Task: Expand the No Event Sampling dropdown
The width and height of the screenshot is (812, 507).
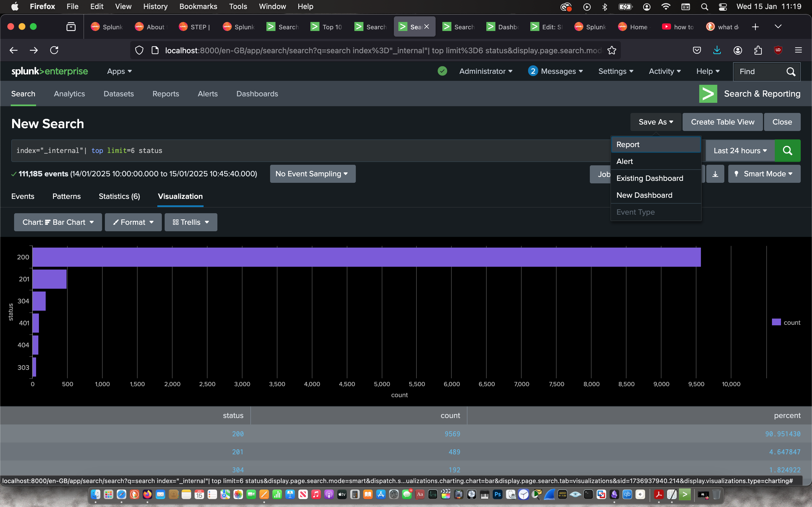Action: tap(312, 174)
